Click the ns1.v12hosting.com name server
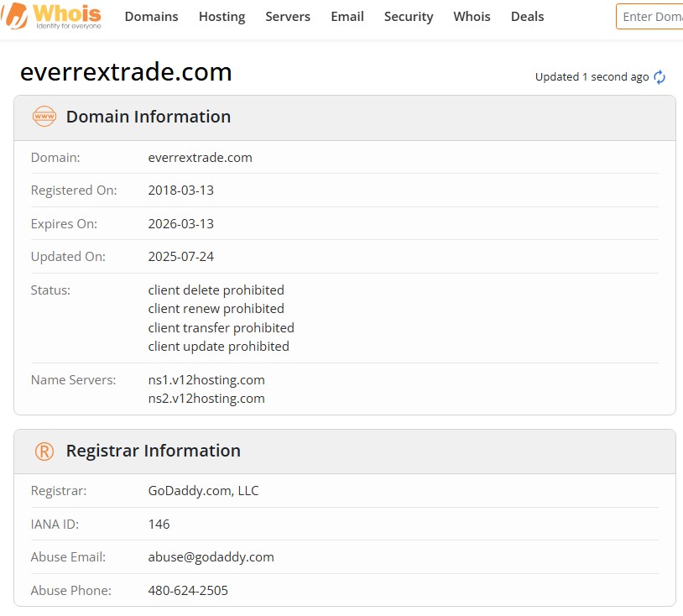The height and width of the screenshot is (616, 683). [206, 379]
